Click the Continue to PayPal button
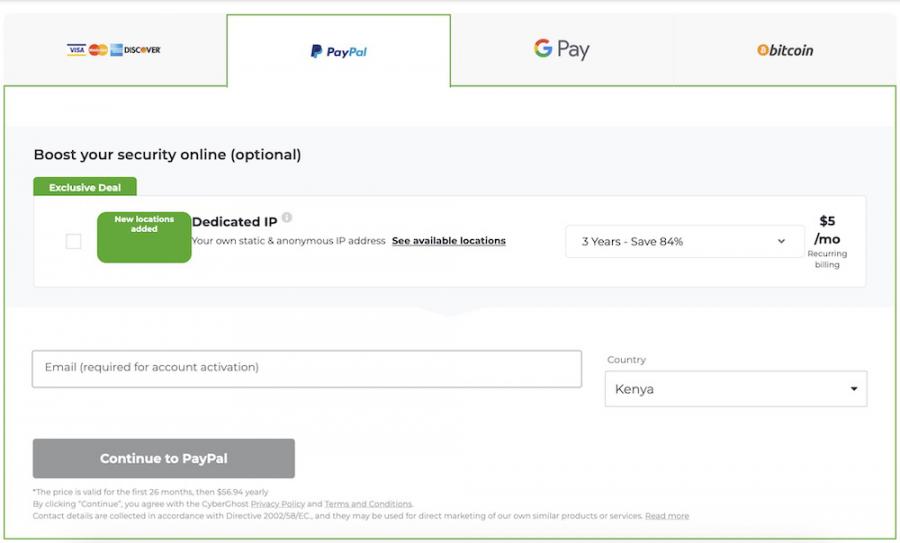Screen dimensions: 900x543 164,458
